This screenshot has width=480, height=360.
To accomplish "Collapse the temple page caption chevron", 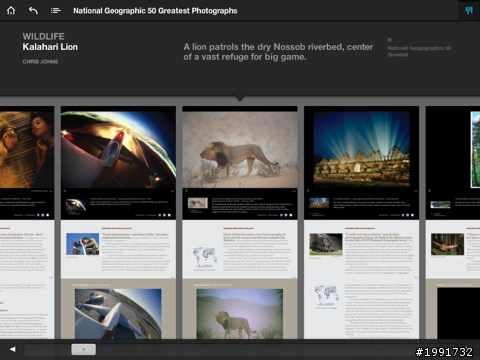I will click(416, 191).
